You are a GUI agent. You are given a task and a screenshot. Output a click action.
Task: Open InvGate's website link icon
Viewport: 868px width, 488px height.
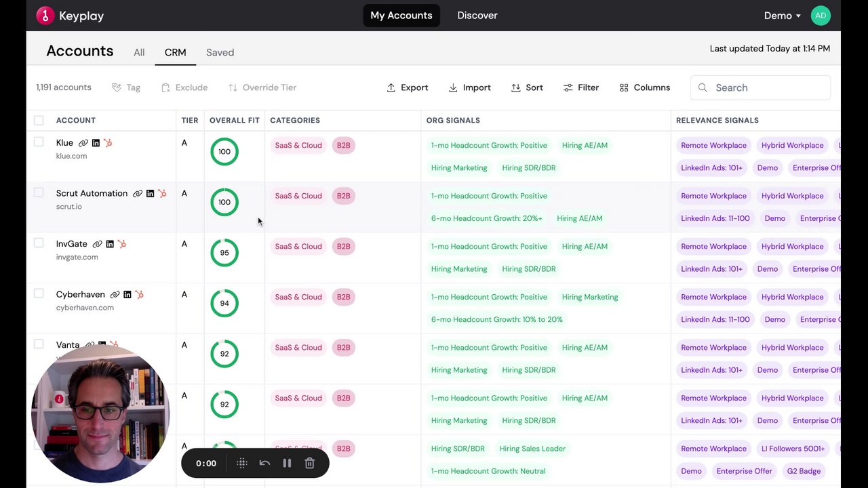[97, 244]
